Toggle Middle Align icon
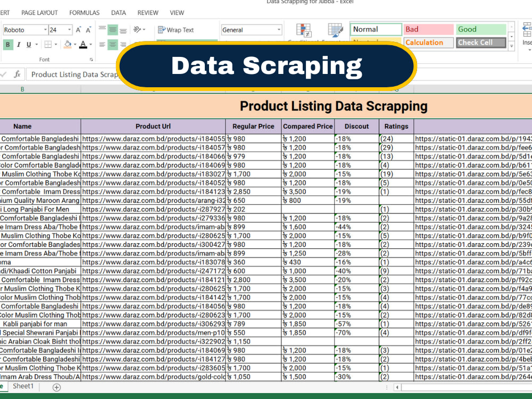 click(113, 30)
